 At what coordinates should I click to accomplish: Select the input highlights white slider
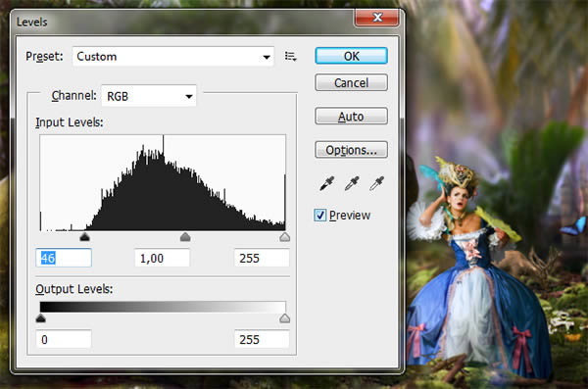285,237
